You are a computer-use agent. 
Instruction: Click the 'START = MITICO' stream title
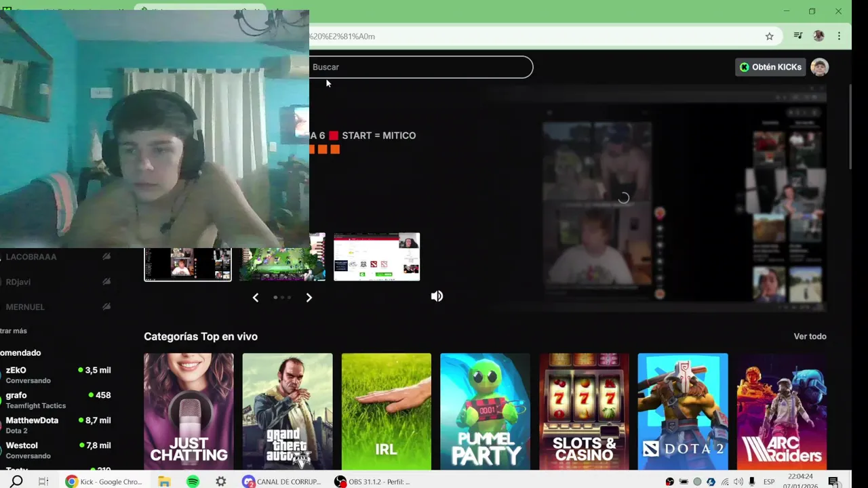point(379,136)
